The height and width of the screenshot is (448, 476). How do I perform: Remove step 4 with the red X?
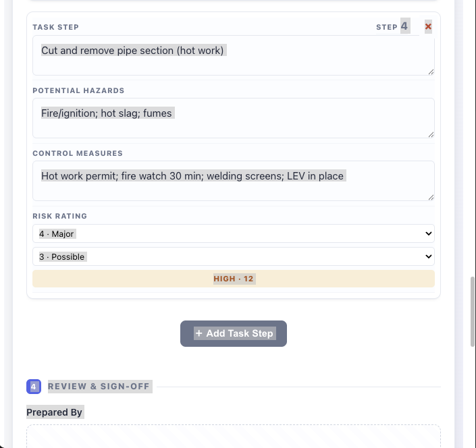tap(428, 27)
